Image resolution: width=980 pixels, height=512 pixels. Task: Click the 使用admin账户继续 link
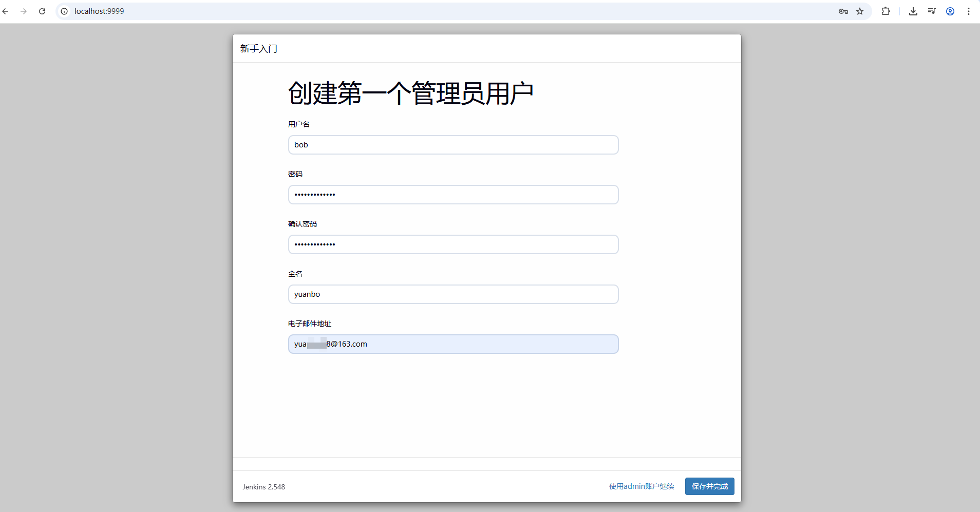tap(641, 486)
